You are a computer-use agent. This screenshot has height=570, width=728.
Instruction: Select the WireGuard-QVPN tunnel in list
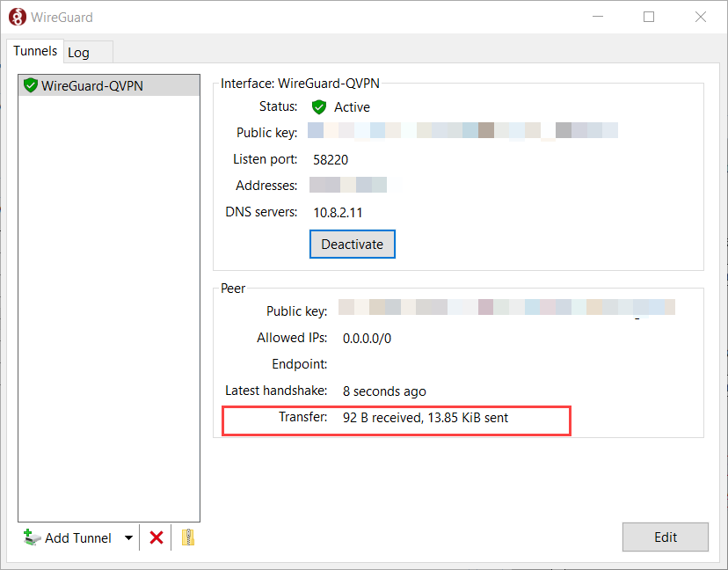tap(109, 85)
